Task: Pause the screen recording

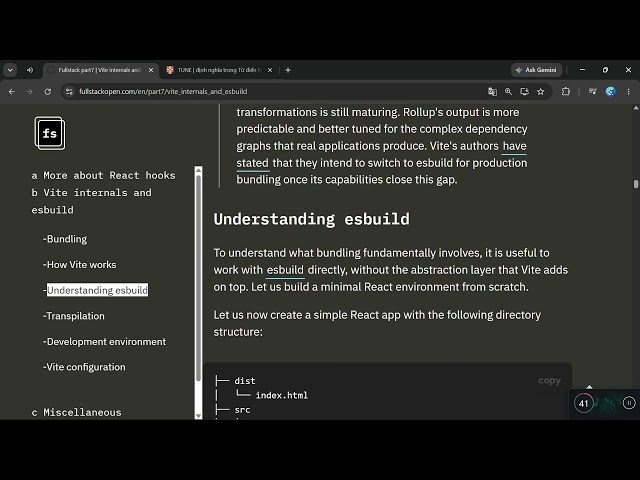Action: (x=629, y=403)
